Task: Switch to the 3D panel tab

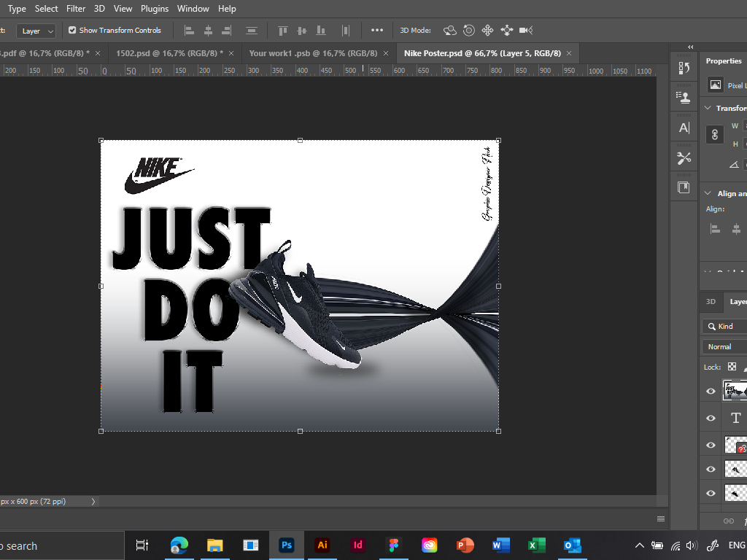Action: tap(711, 301)
